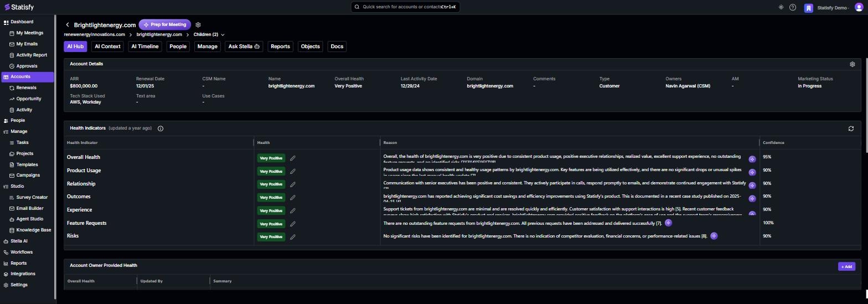Click the Statisfy logo
Viewport: 868px width, 304px height.
point(18,7)
